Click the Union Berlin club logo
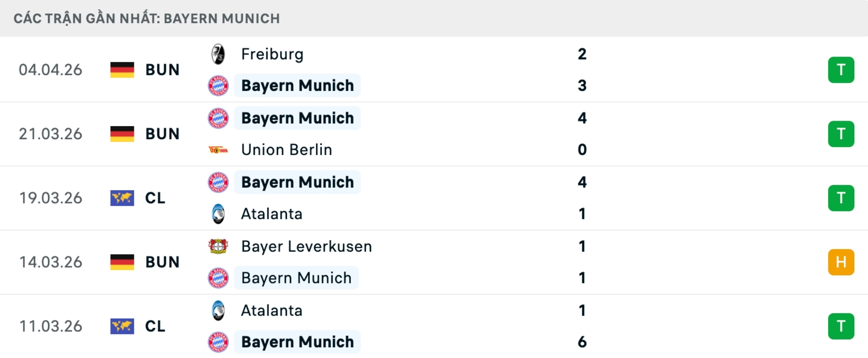The width and height of the screenshot is (868, 358). click(x=218, y=150)
